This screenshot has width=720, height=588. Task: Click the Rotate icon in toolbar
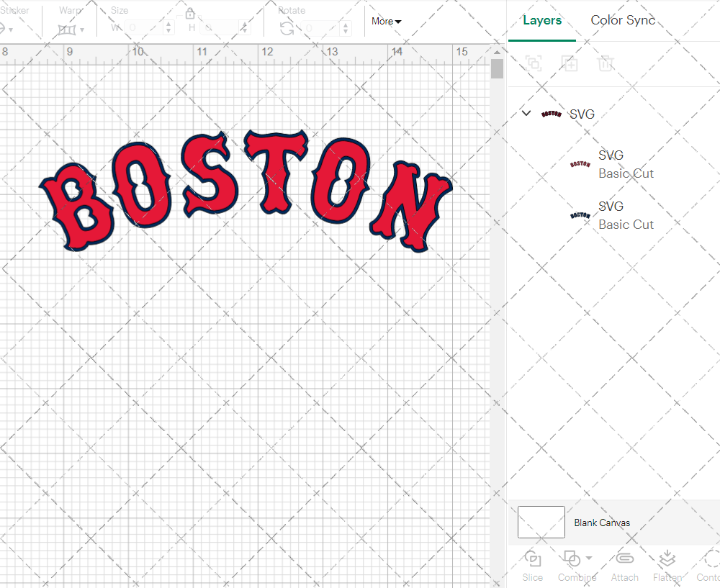287,28
